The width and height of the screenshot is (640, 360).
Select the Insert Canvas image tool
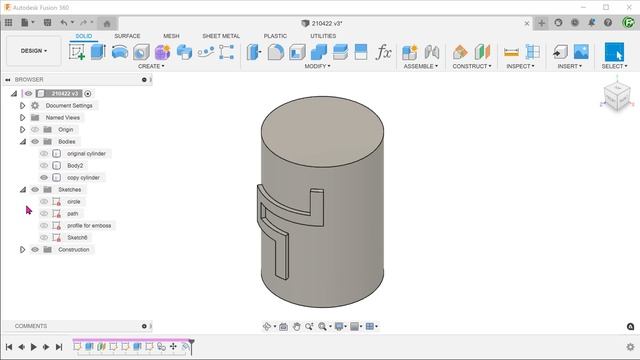tap(581, 52)
